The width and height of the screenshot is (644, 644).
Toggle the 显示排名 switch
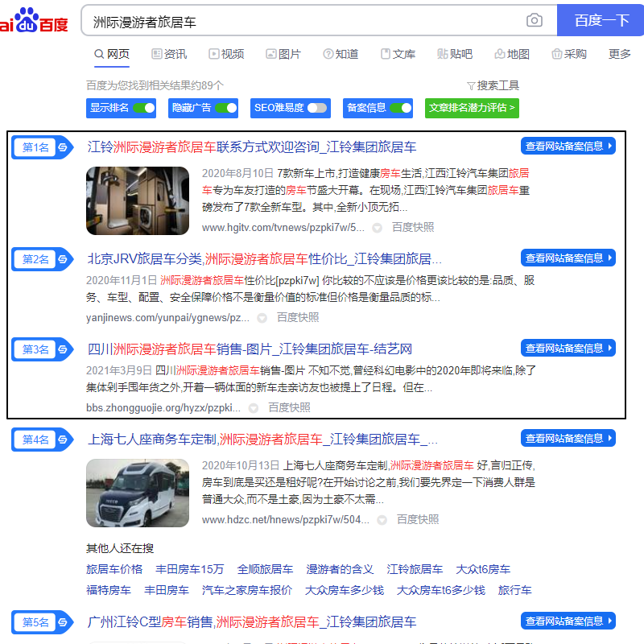click(144, 108)
